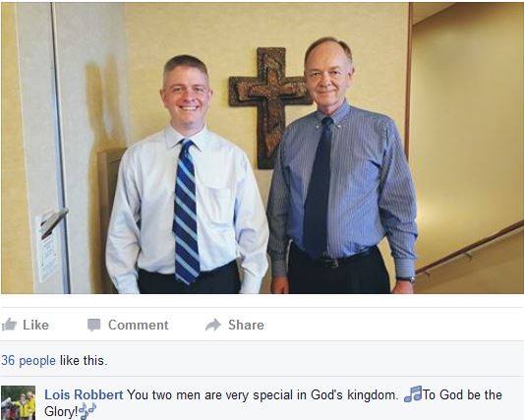The width and height of the screenshot is (524, 420).
Task: Click the door handle in the photo
Action: click(54, 221)
